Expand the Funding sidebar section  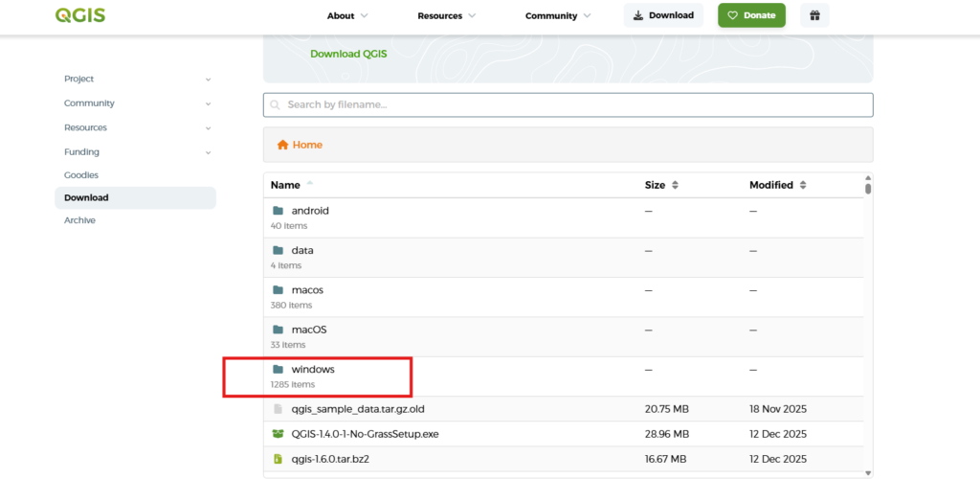136,151
